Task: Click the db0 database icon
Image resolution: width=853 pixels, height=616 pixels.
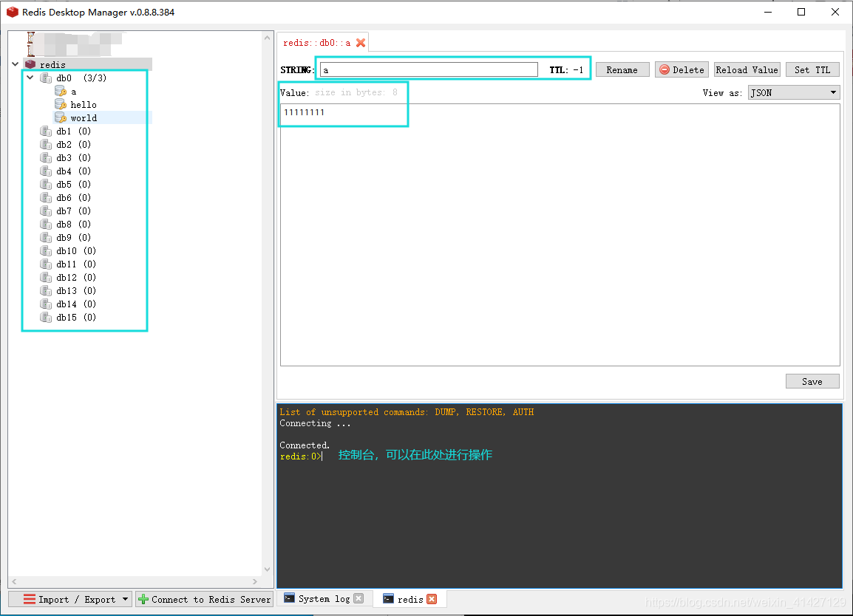Action: pyautogui.click(x=47, y=78)
